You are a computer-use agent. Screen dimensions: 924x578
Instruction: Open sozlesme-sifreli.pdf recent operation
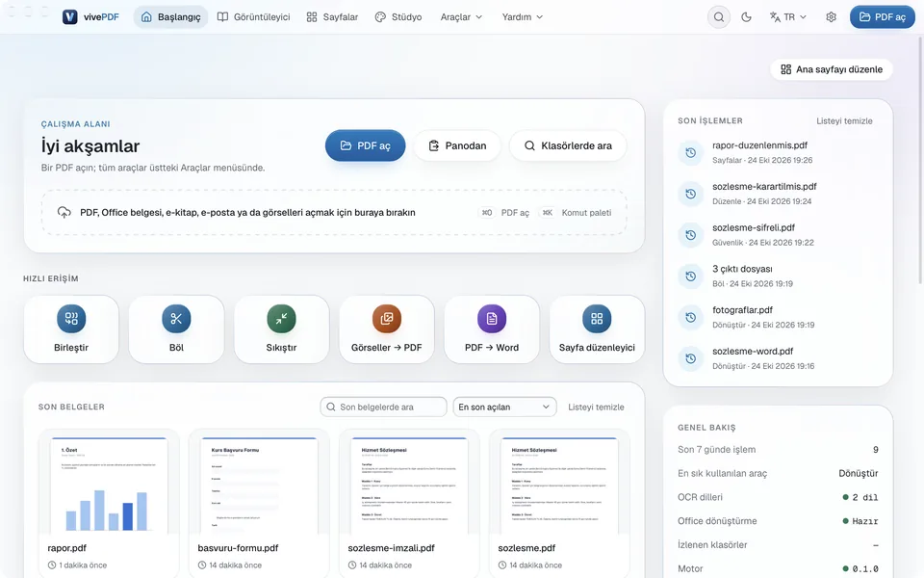pyautogui.click(x=776, y=235)
